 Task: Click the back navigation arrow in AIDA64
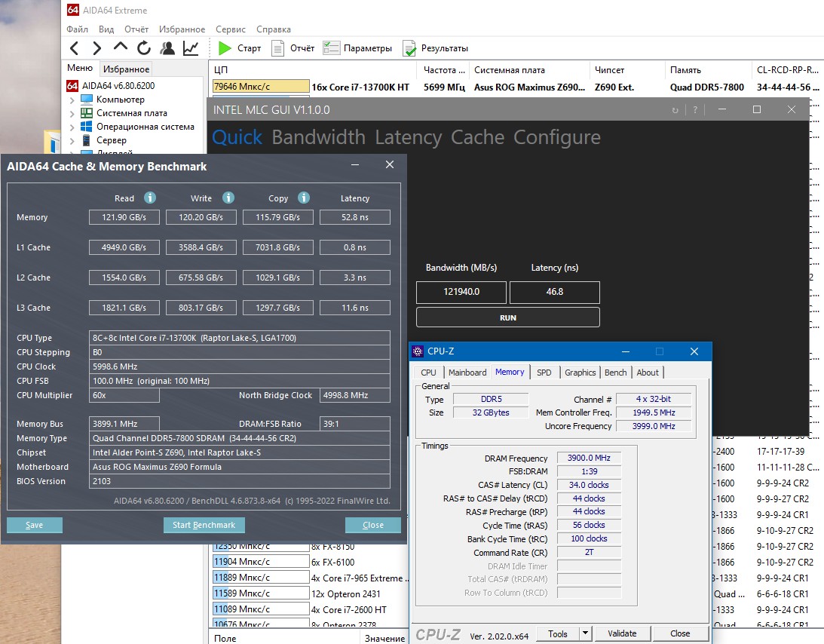(x=74, y=48)
